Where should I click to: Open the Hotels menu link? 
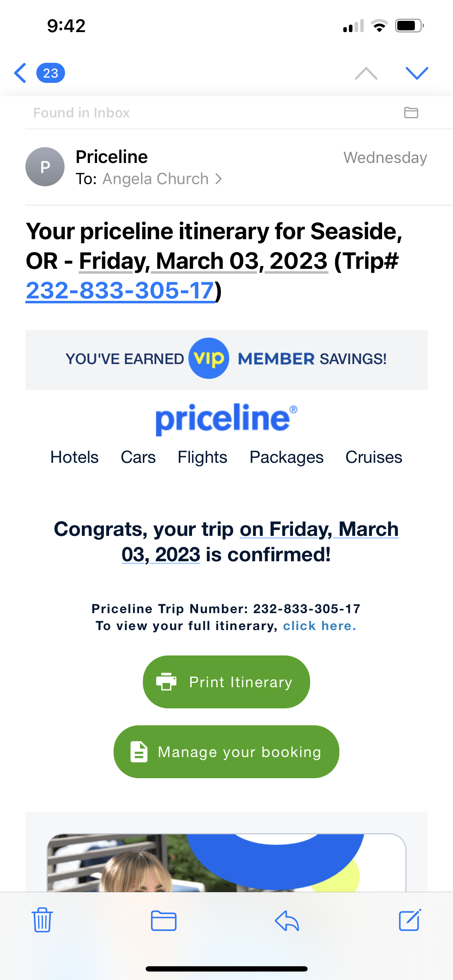(x=74, y=457)
